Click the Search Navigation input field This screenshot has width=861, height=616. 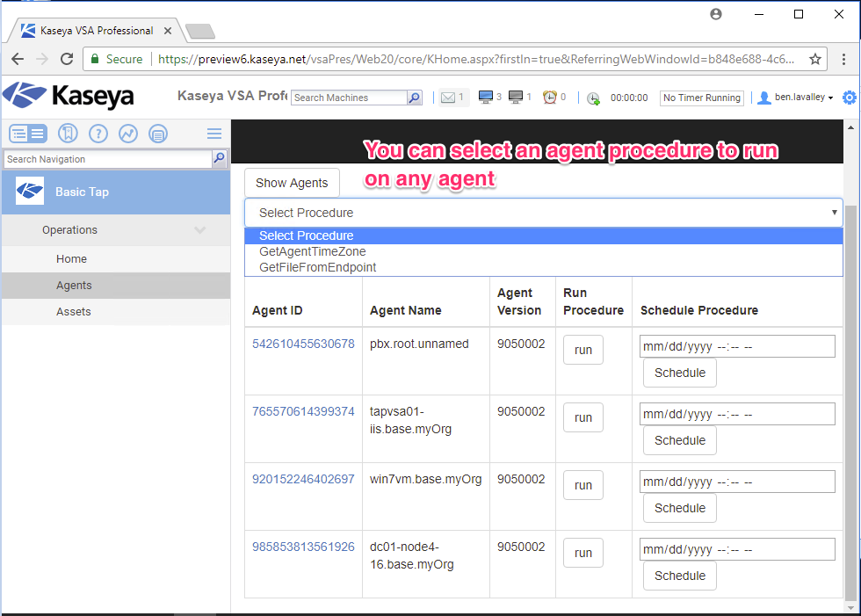107,159
